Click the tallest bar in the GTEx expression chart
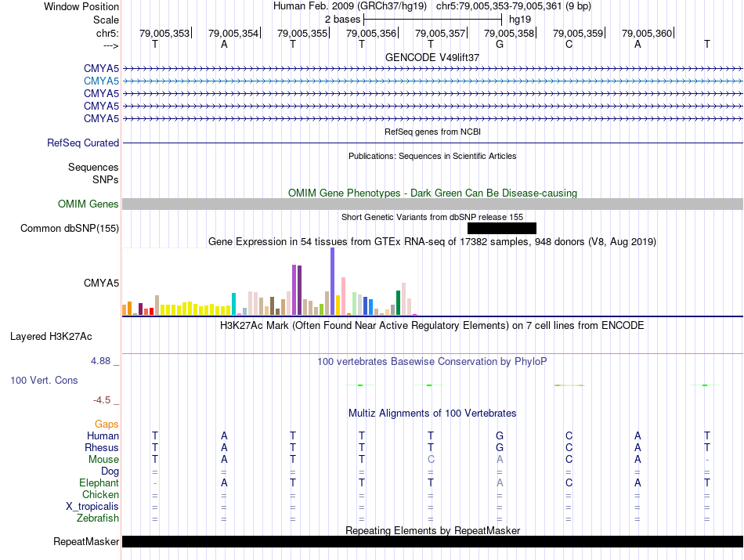 tap(332, 280)
